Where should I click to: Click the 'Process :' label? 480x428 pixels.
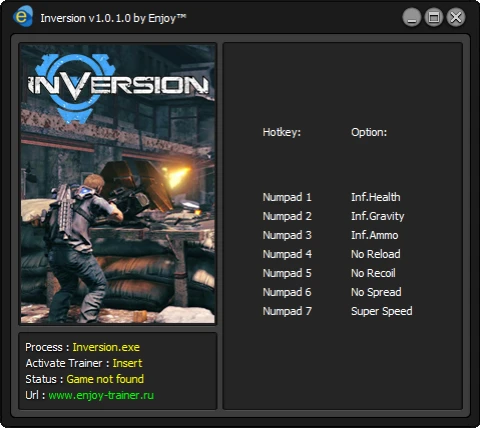[47, 347]
